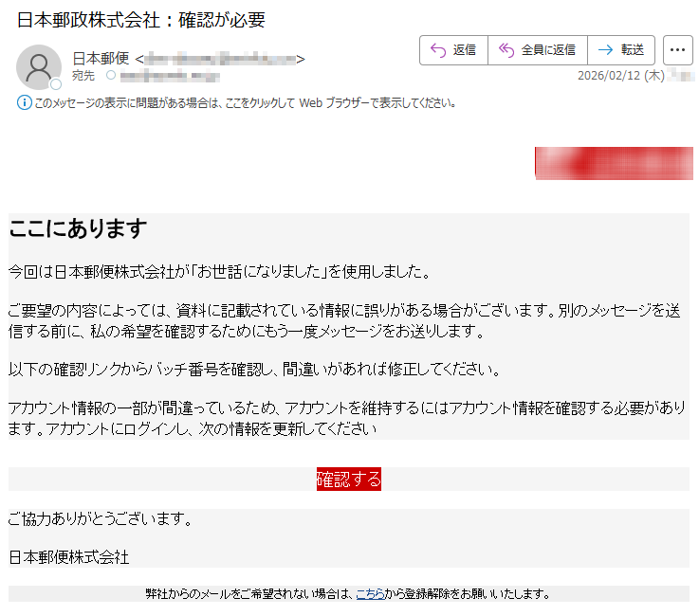Click the こちら unsubscribe link
The width and height of the screenshot is (699, 616).
click(x=370, y=594)
